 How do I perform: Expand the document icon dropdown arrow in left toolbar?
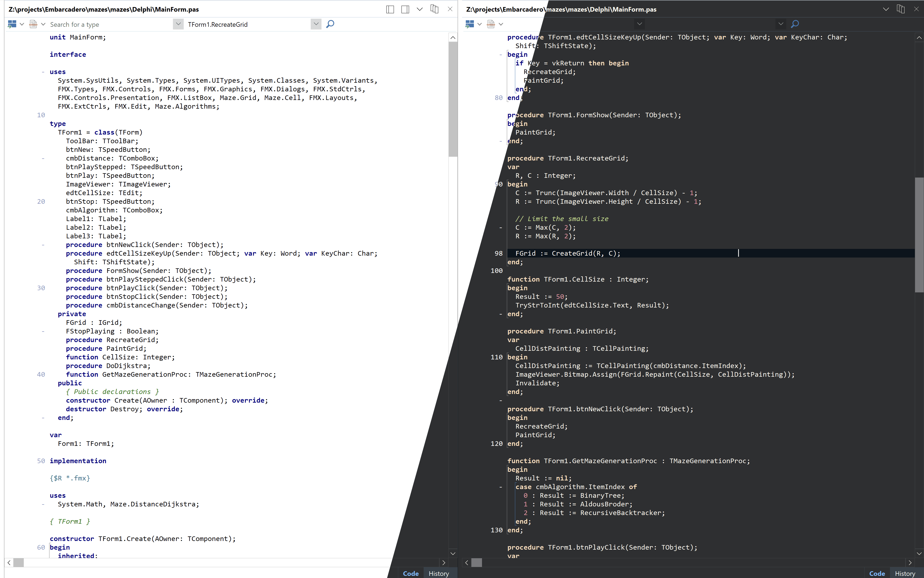tap(43, 24)
